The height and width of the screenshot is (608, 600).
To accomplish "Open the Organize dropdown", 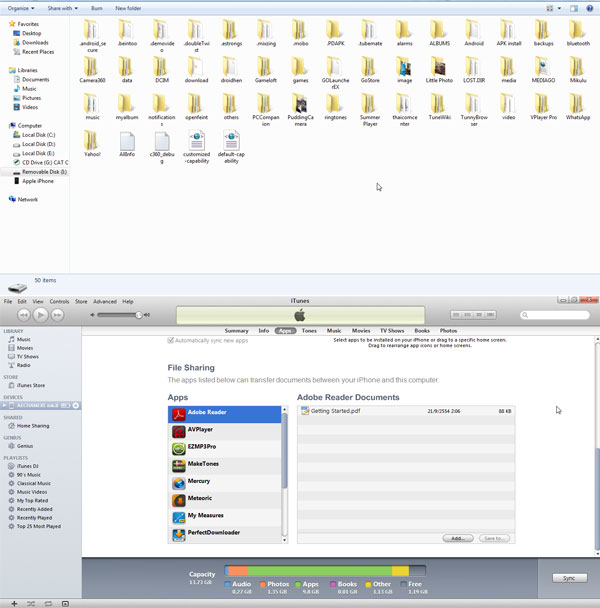I will 21,8.
